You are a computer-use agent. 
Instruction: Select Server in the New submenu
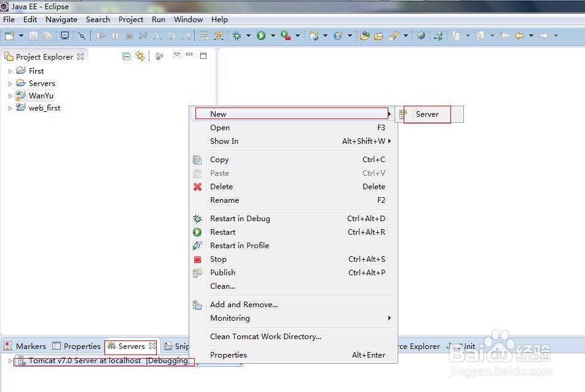pyautogui.click(x=427, y=114)
